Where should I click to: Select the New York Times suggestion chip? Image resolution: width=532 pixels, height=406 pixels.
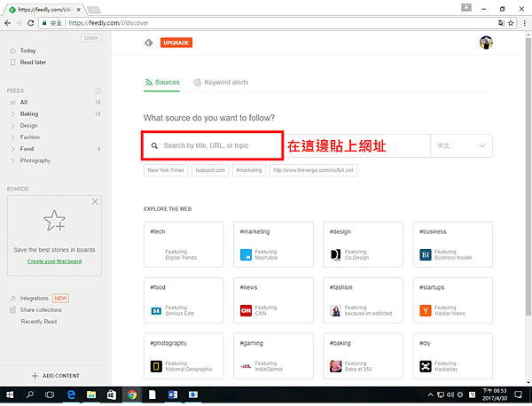click(166, 170)
